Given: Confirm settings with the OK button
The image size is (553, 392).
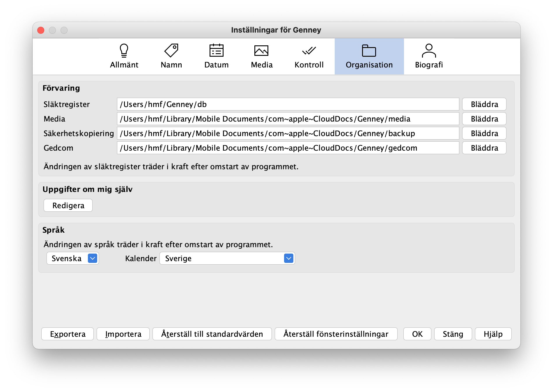Looking at the screenshot, I should pyautogui.click(x=417, y=334).
